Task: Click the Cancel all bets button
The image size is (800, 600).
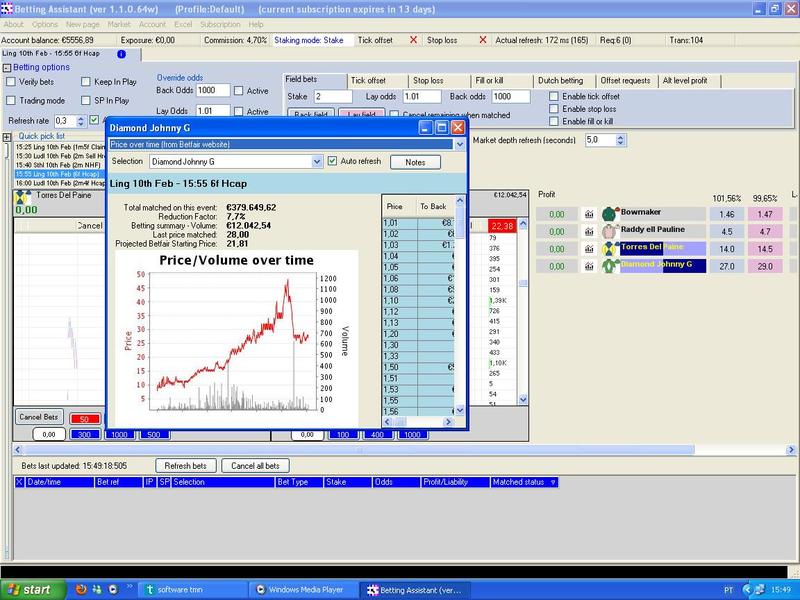Action: click(256, 466)
